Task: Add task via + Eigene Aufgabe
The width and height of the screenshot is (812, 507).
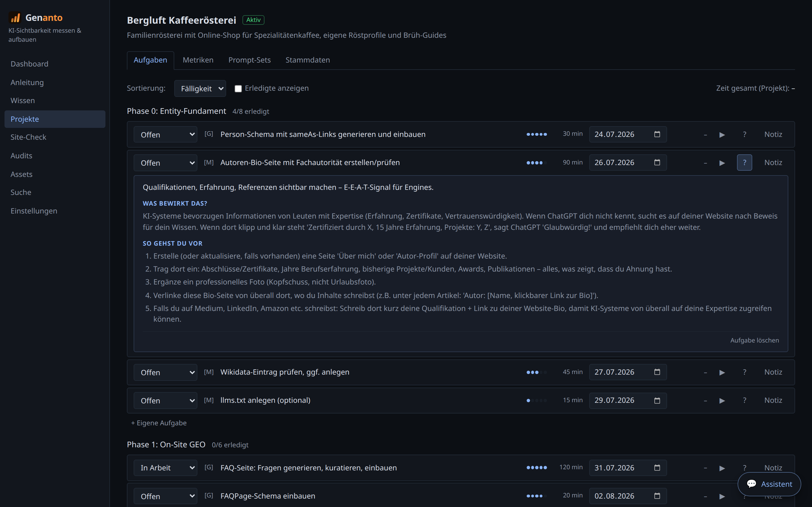Action: [x=159, y=423]
